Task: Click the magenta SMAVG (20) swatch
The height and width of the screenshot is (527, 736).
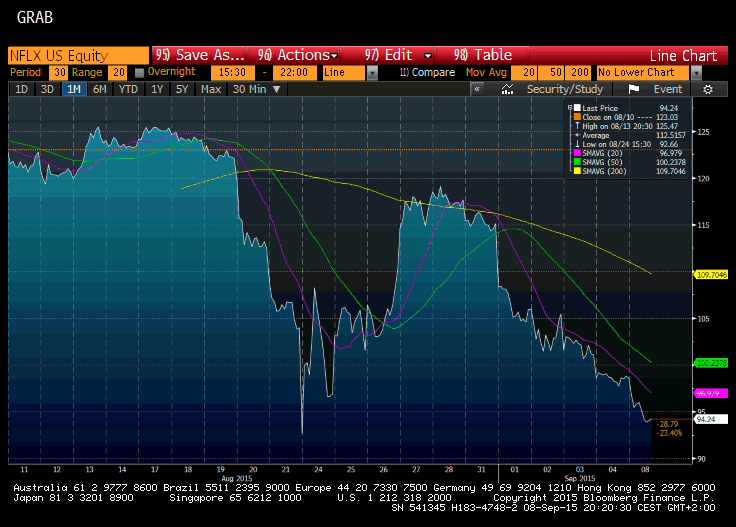Action: coord(577,153)
